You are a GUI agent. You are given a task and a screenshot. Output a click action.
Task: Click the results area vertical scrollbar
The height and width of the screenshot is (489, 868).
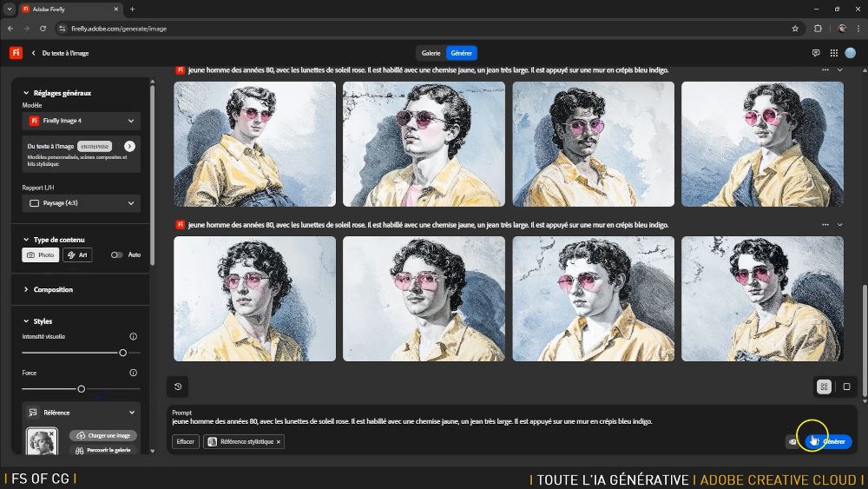coord(865,343)
